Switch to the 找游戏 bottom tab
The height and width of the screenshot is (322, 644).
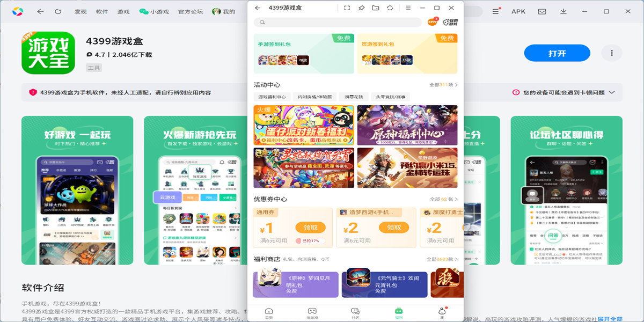click(x=312, y=312)
